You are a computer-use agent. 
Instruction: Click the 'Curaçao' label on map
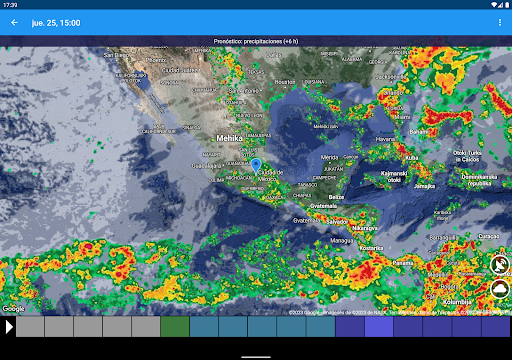[x=489, y=236]
